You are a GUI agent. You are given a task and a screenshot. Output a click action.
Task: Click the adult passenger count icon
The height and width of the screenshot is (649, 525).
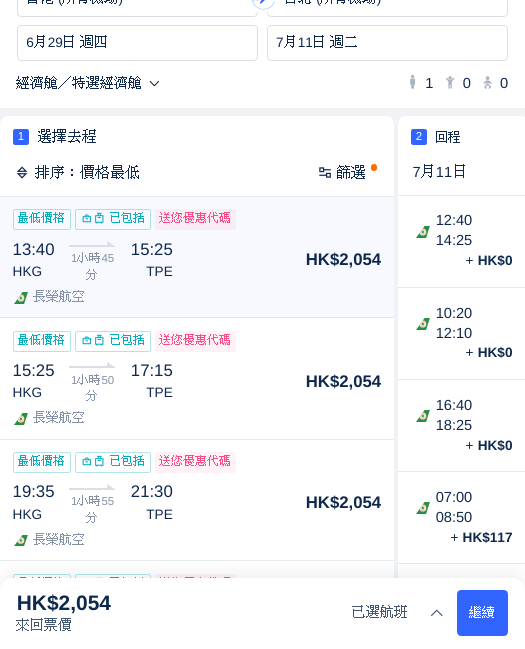(x=412, y=82)
